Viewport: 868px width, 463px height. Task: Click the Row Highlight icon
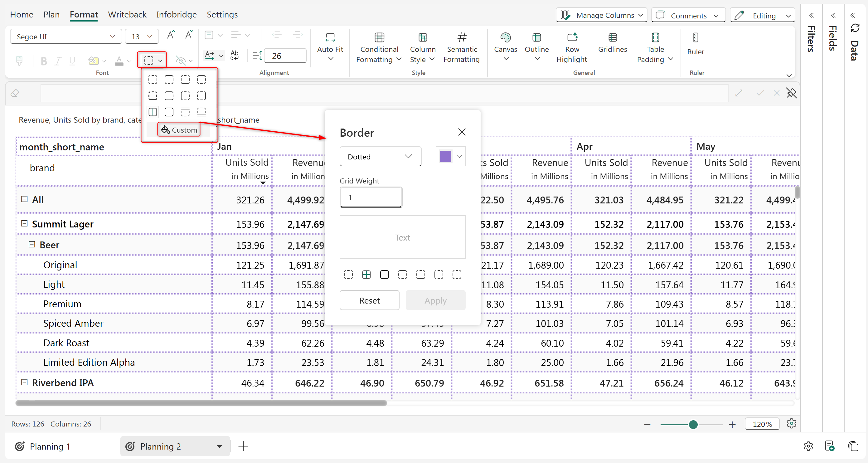[x=572, y=37]
